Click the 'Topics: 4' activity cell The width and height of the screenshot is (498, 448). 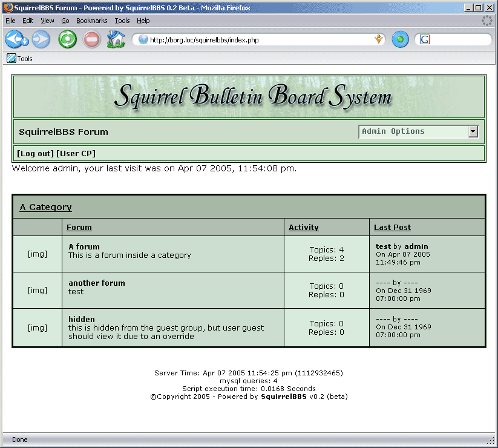click(x=327, y=250)
